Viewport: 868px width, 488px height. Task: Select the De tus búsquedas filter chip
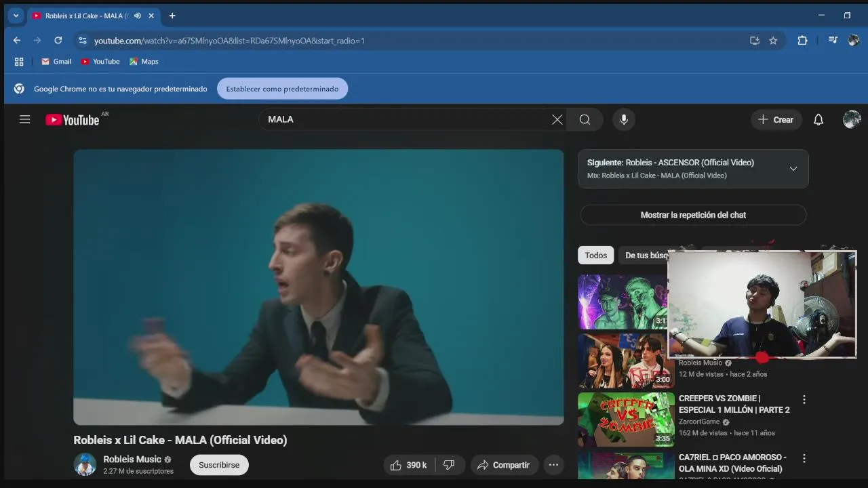[644, 256]
